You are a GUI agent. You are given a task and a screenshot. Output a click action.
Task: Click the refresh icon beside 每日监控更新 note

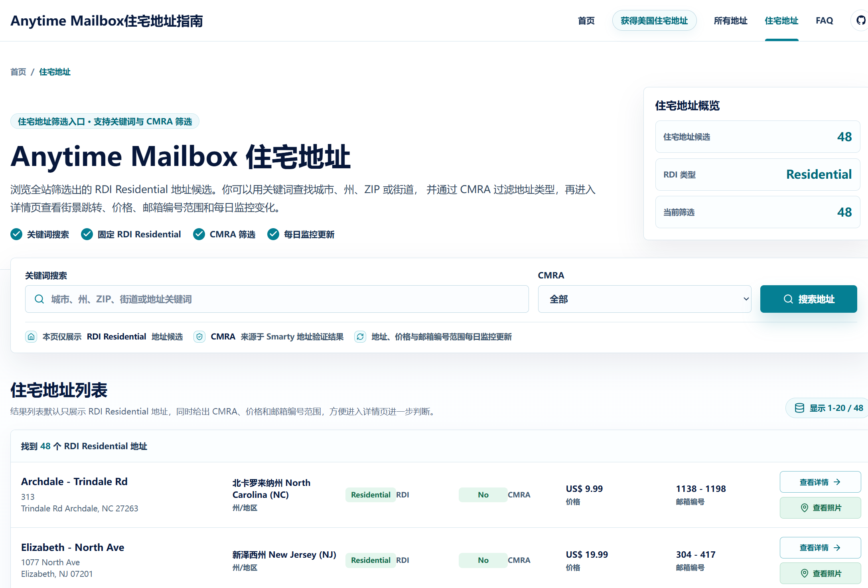pyautogui.click(x=360, y=337)
